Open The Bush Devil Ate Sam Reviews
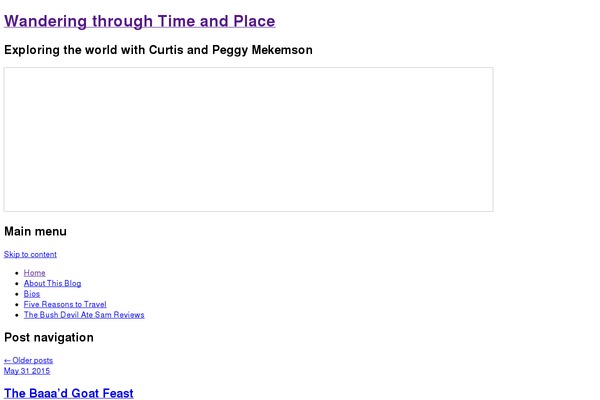 coord(84,315)
